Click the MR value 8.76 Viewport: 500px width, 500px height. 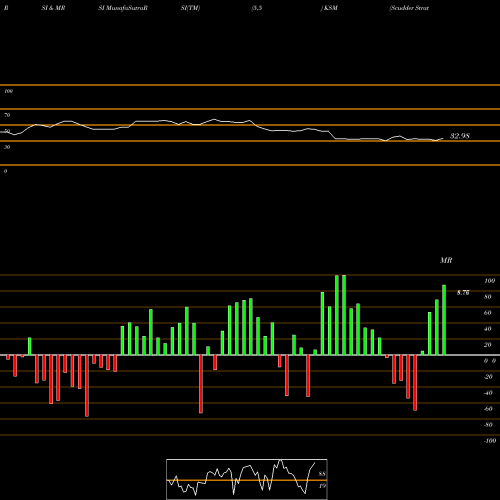point(463,293)
